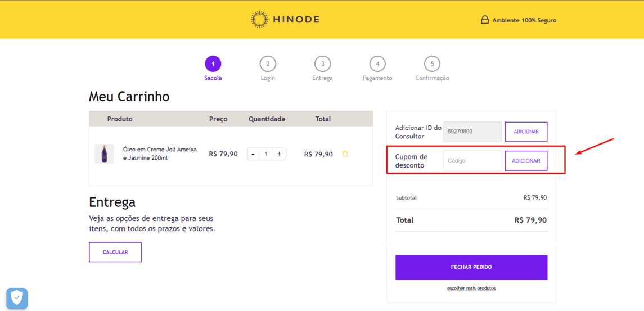Click the Quantidade column header

[267, 119]
